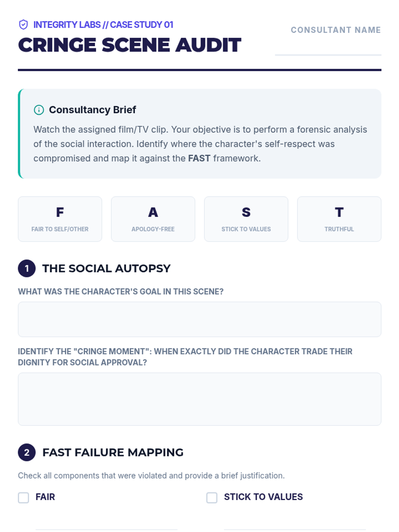Click the Cringe Scene Audit title

pos(130,45)
